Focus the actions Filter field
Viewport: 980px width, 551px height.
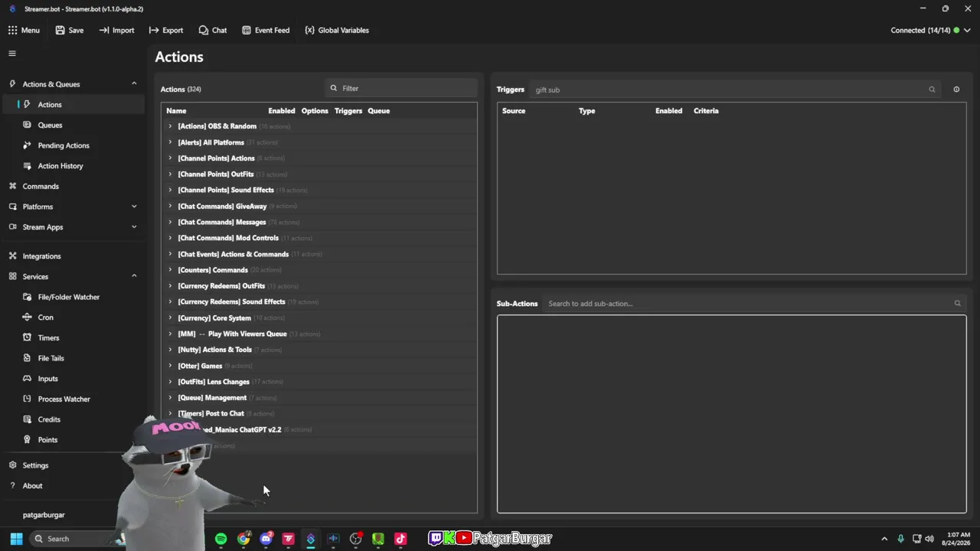[x=401, y=88]
